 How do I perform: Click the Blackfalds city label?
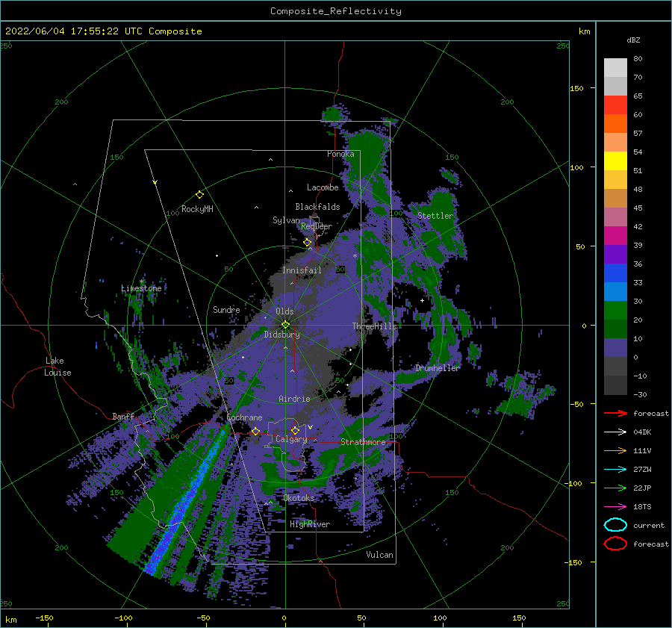pyautogui.click(x=317, y=207)
